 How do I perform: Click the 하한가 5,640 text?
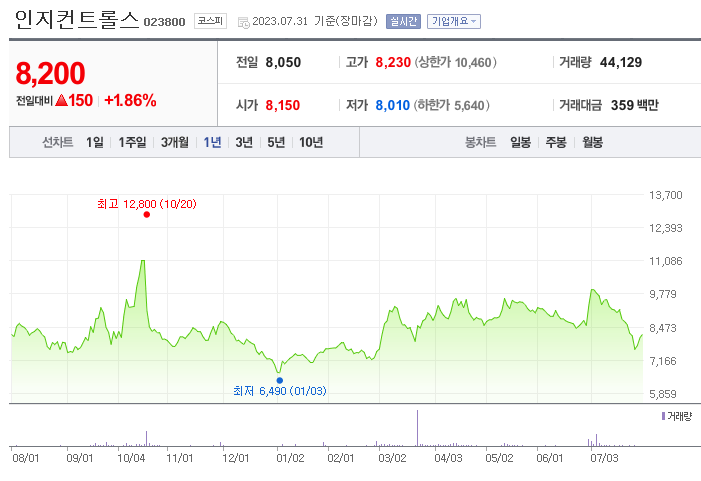pyautogui.click(x=452, y=105)
